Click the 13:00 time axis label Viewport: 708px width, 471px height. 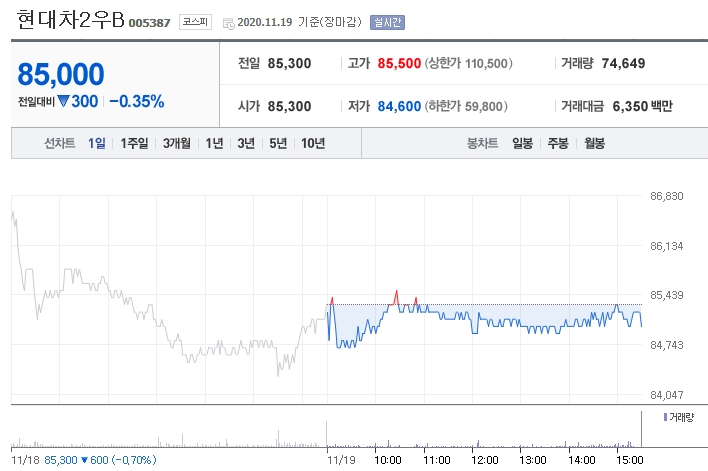pyautogui.click(x=532, y=460)
